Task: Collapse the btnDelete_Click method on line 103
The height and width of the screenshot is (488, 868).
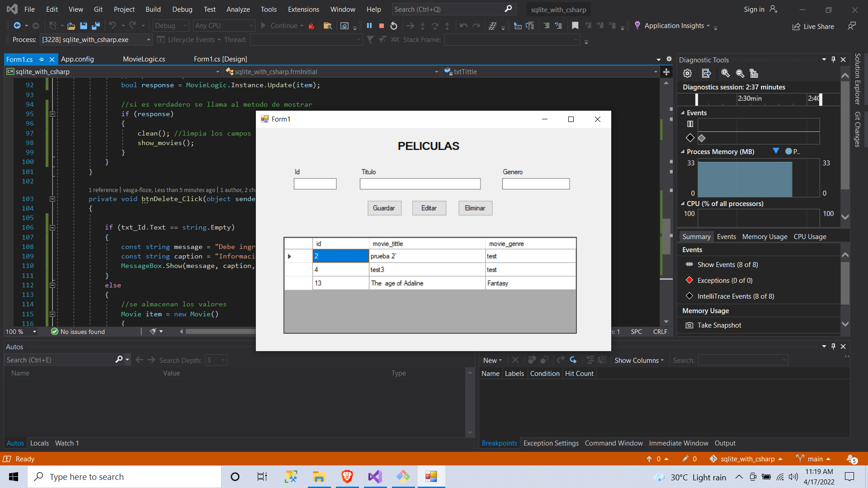Action: [x=52, y=199]
